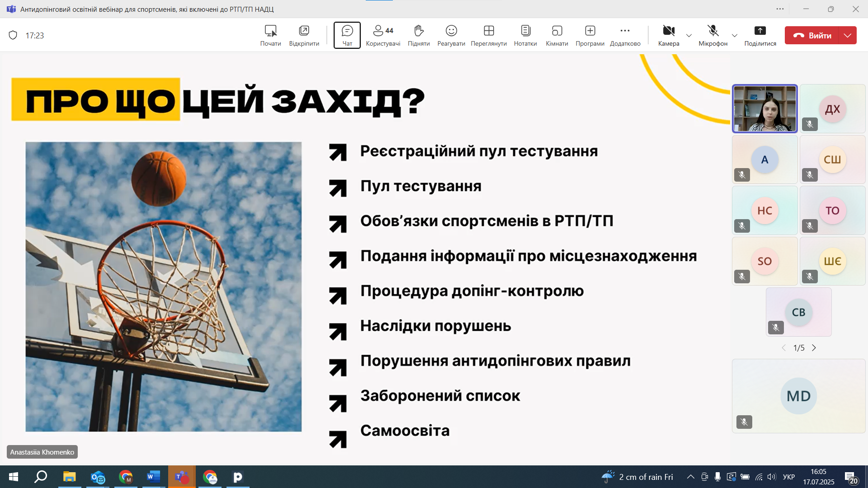Select participant tile A
This screenshot has width=868, height=488.
point(765,160)
